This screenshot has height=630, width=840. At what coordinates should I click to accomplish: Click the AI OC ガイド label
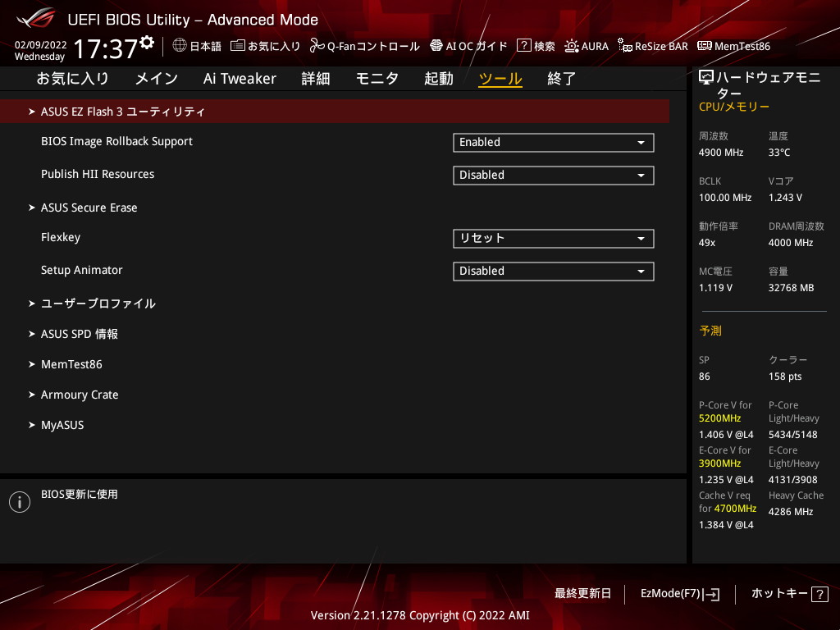tap(477, 47)
